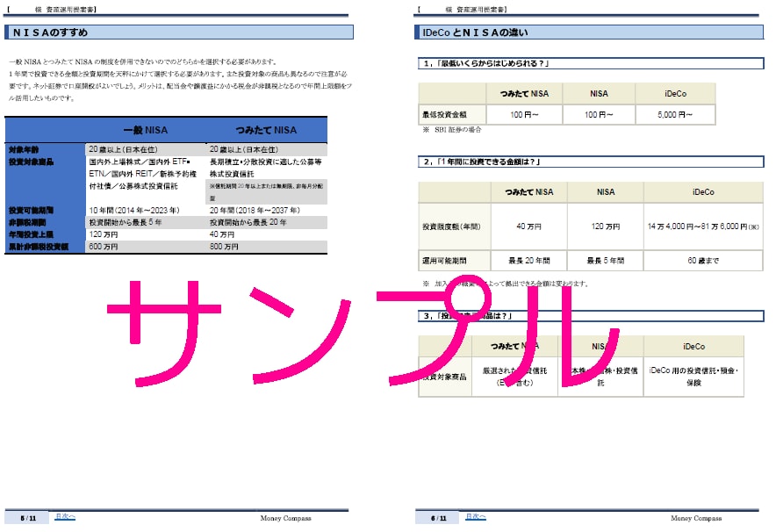The image size is (776, 532).
Task: Click the '最長20年間' cell
Action: coord(529,261)
